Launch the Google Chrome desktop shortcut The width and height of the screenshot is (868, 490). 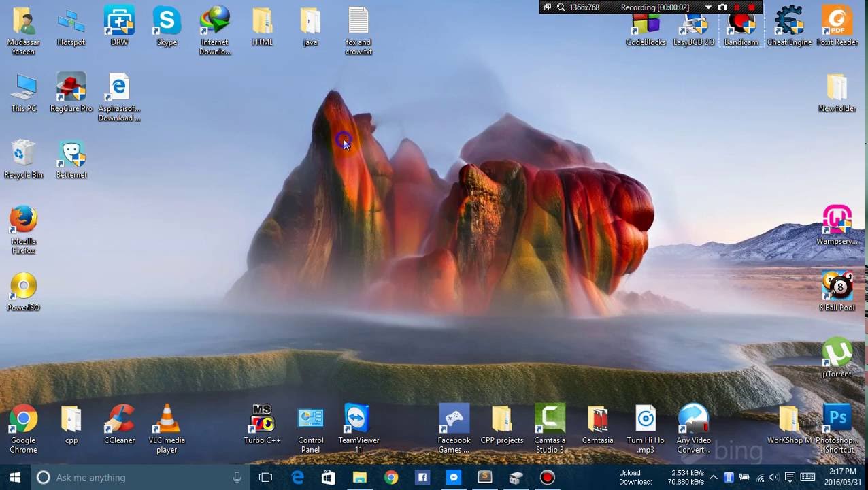click(24, 429)
